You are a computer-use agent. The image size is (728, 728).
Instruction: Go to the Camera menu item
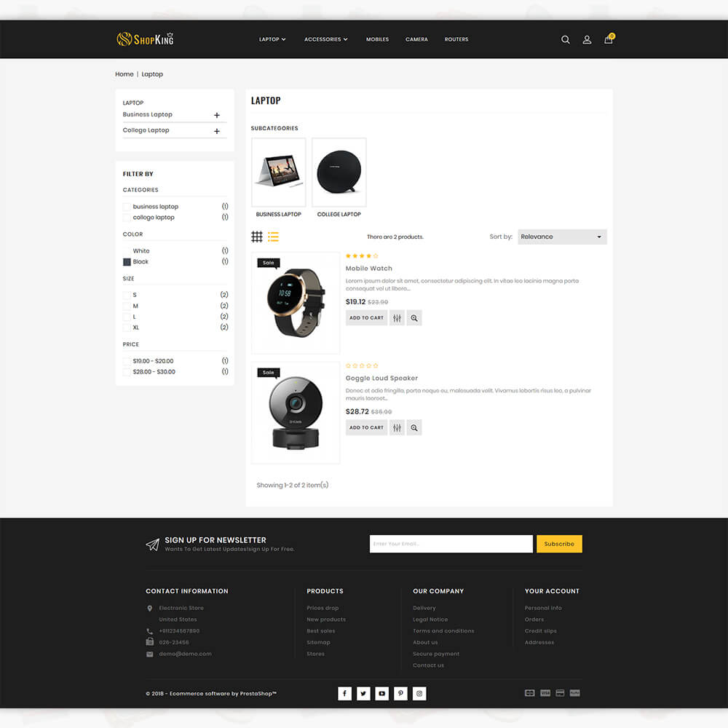[416, 39]
